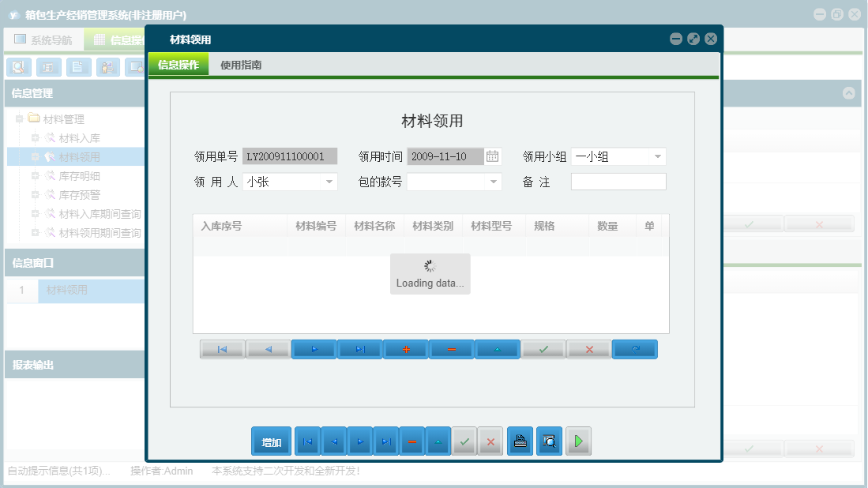Delete a row using the red minus icon
The height and width of the screenshot is (488, 868).
451,348
